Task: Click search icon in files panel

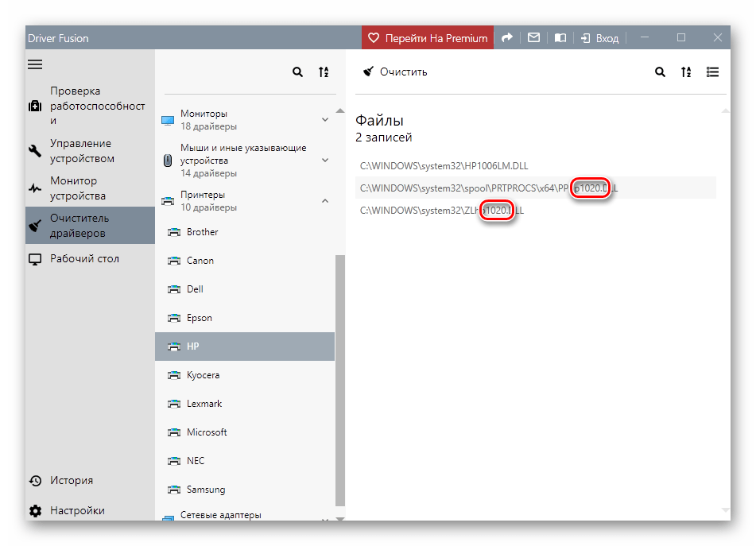Action: click(660, 72)
